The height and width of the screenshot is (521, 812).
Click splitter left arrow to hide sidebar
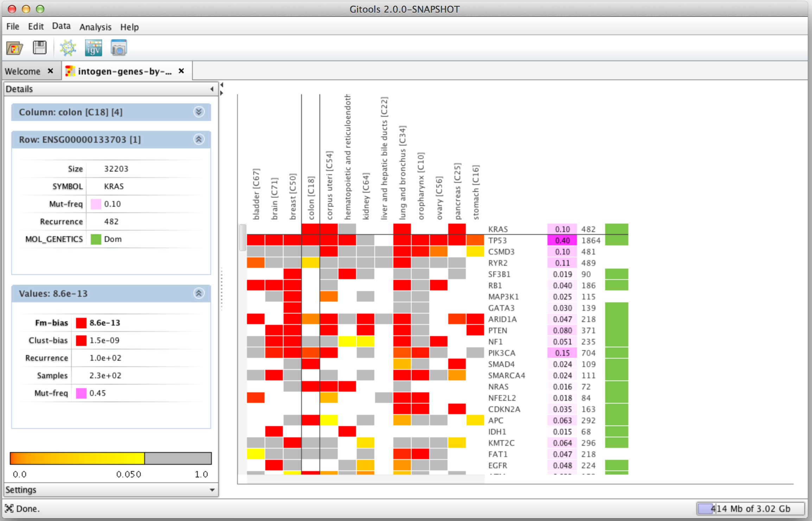coord(222,85)
